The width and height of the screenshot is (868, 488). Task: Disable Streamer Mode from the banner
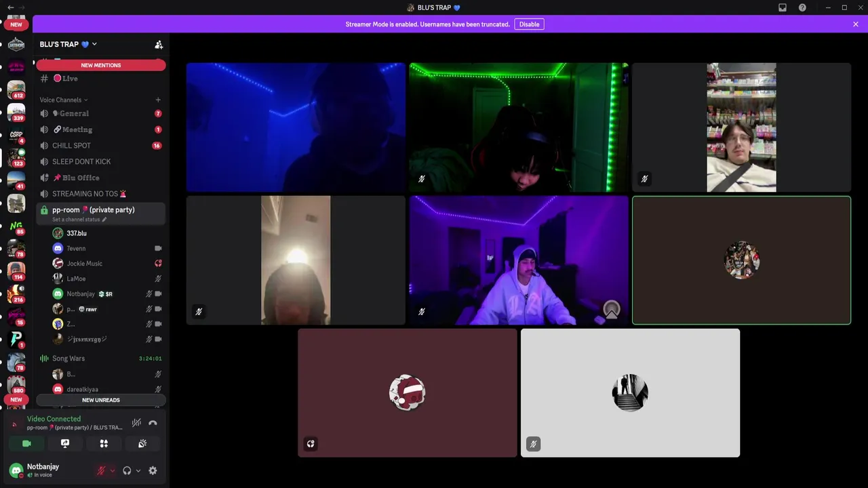pos(529,24)
